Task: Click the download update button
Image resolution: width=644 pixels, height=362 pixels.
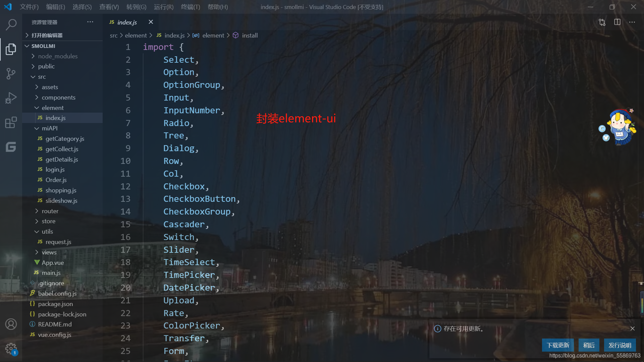Action: tap(558, 345)
